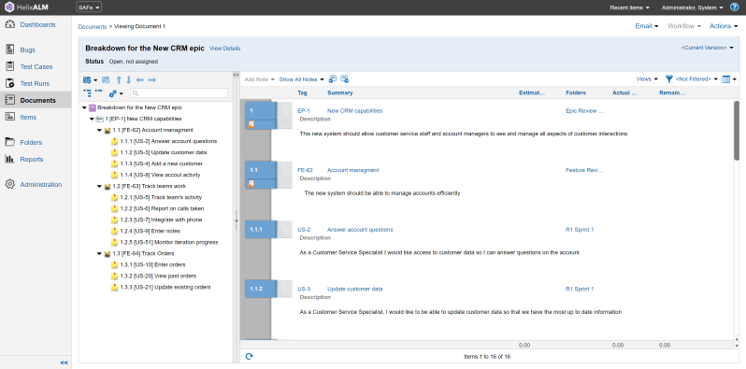This screenshot has width=746, height=369.
Task: Open the SAFe project dropdown
Action: click(x=89, y=7)
